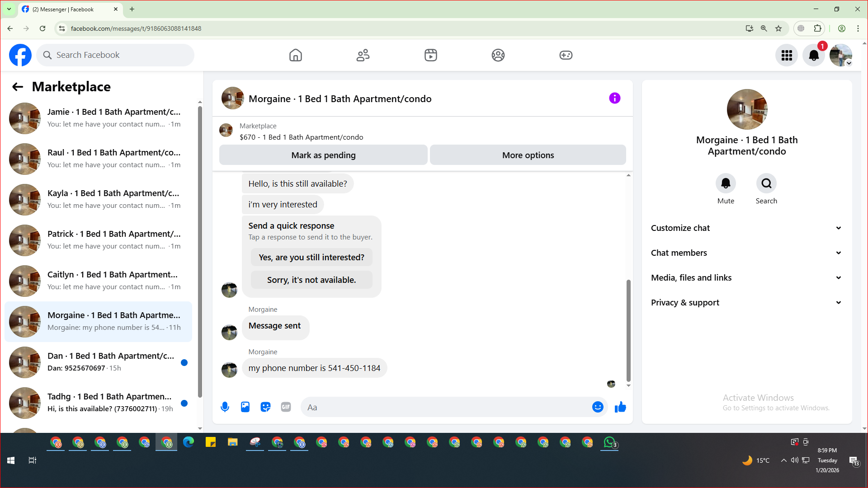Focus the Search Facebook field
The image size is (868, 488).
115,55
